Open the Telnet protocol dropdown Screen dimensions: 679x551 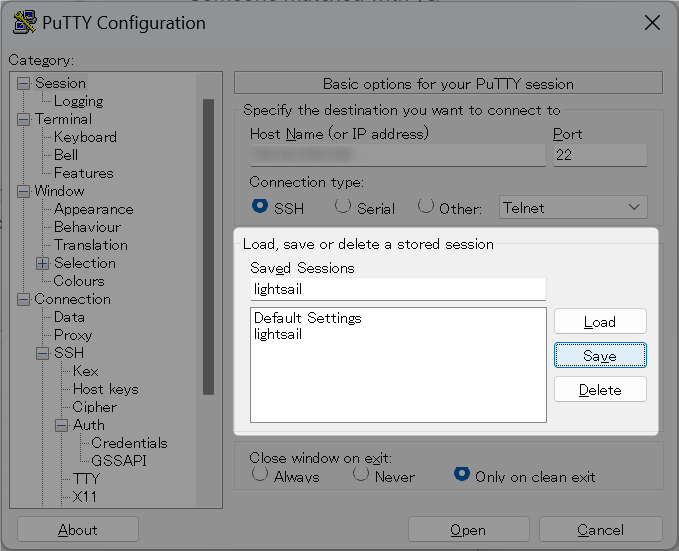573,207
